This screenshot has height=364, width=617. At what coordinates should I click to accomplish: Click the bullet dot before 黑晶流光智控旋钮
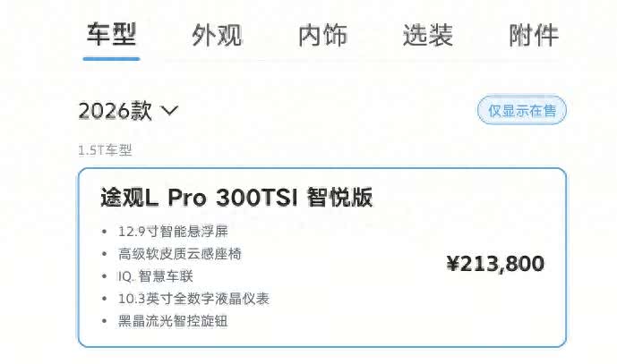click(104, 321)
